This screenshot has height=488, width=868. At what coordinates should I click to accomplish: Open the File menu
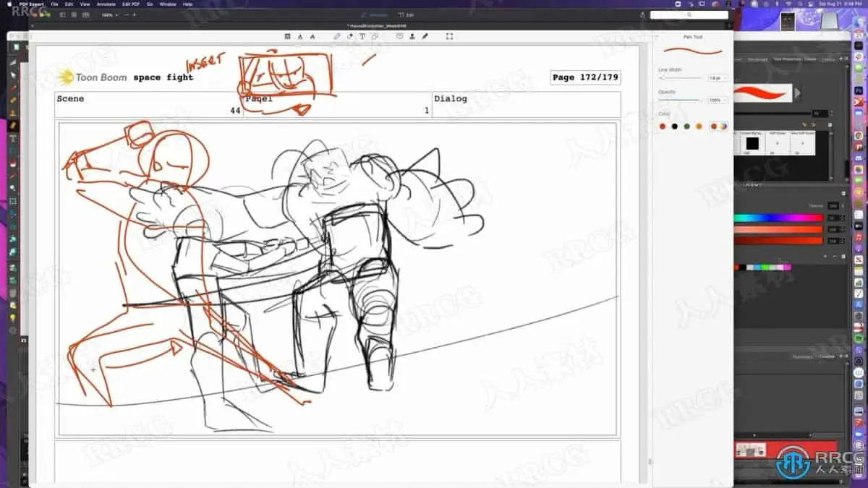[x=54, y=4]
